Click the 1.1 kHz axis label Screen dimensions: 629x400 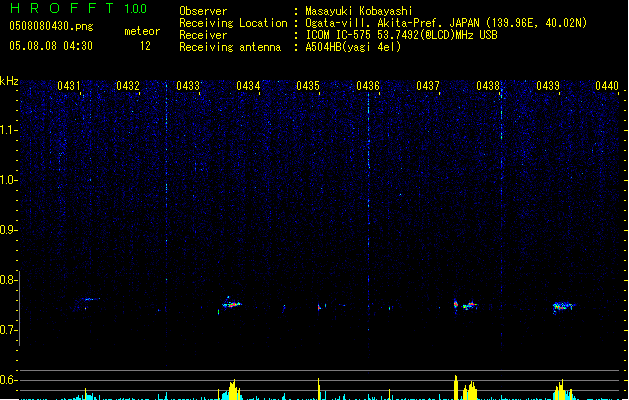(8, 130)
